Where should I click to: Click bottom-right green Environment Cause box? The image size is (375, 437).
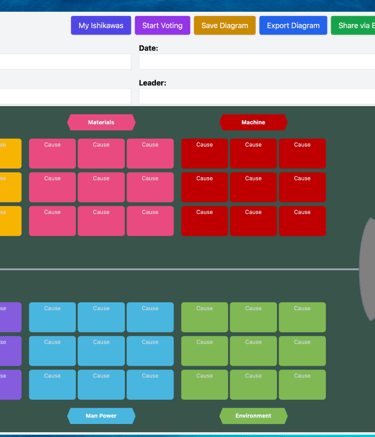pos(302,385)
